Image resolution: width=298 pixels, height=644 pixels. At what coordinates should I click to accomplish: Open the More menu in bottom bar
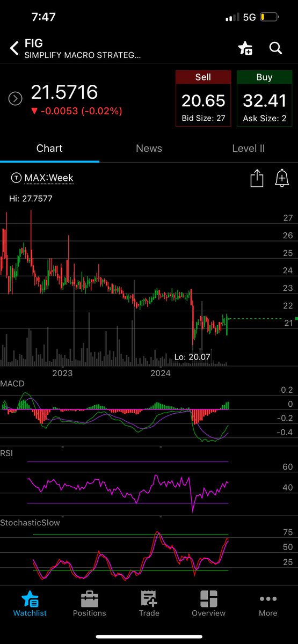coord(268,603)
